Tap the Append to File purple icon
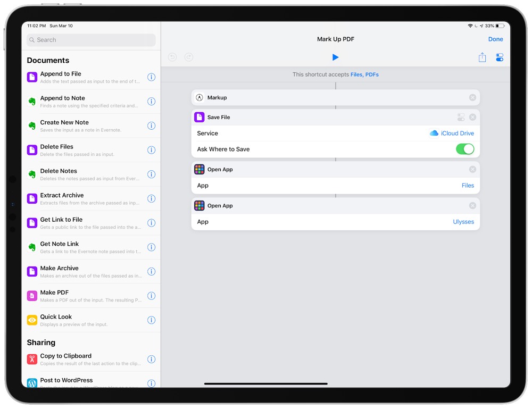This screenshot has width=532, height=409. point(32,77)
